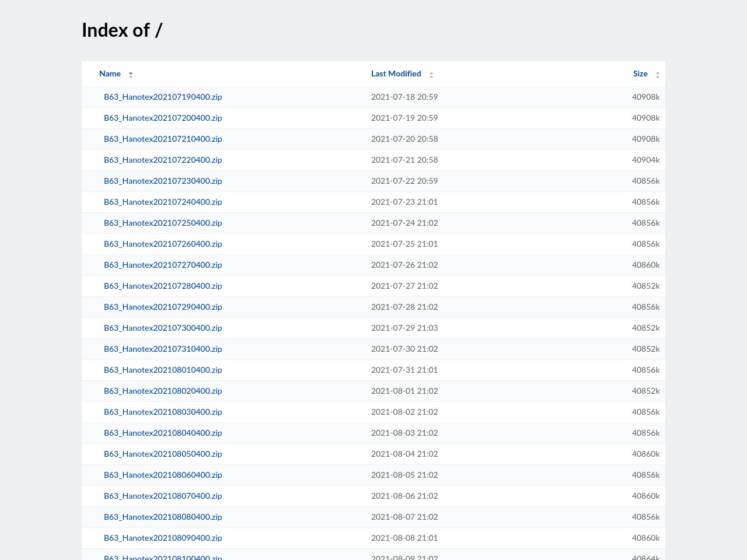The image size is (747, 560).
Task: Click size 40852k in the 2021-07-27 row
Action: pos(645,286)
